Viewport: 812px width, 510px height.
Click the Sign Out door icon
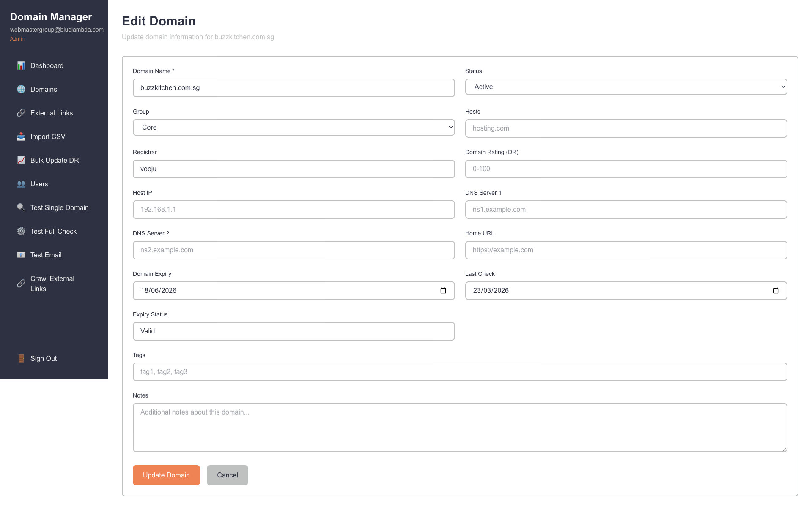tap(21, 358)
